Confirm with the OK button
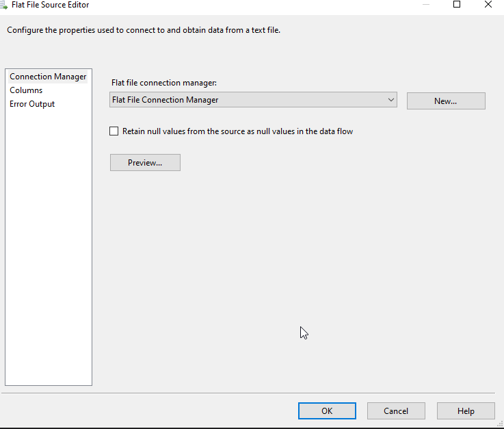This screenshot has height=429, width=504. coord(327,411)
